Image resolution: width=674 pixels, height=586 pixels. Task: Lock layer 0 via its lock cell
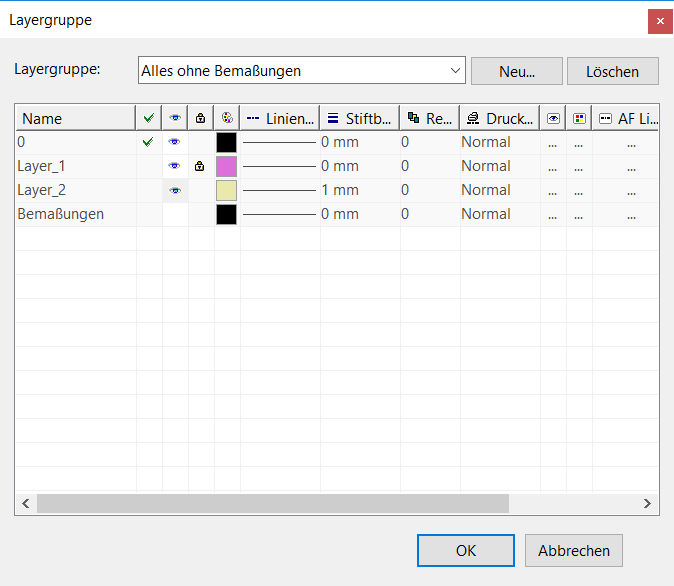pyautogui.click(x=201, y=142)
